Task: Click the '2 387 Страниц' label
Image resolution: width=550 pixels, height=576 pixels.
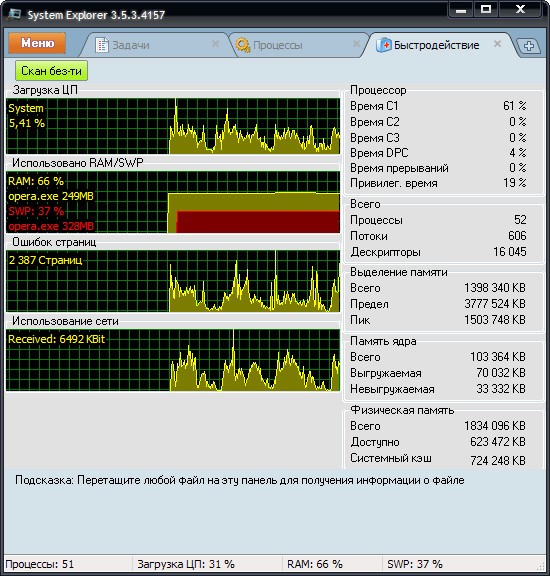Action: tap(46, 260)
